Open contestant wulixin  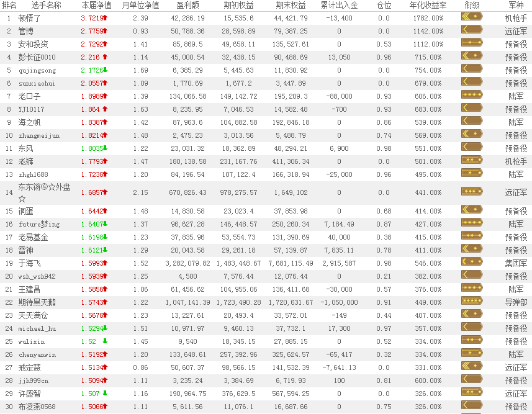32,341
